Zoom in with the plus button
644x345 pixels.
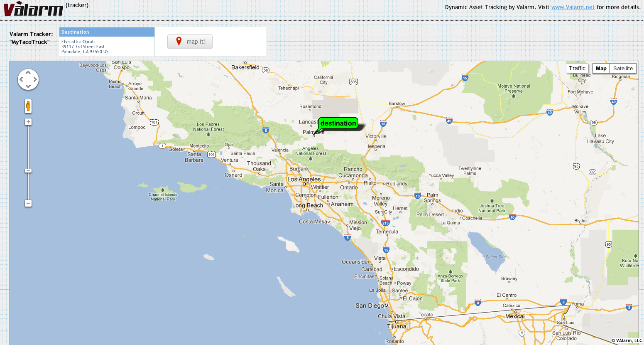pyautogui.click(x=28, y=122)
